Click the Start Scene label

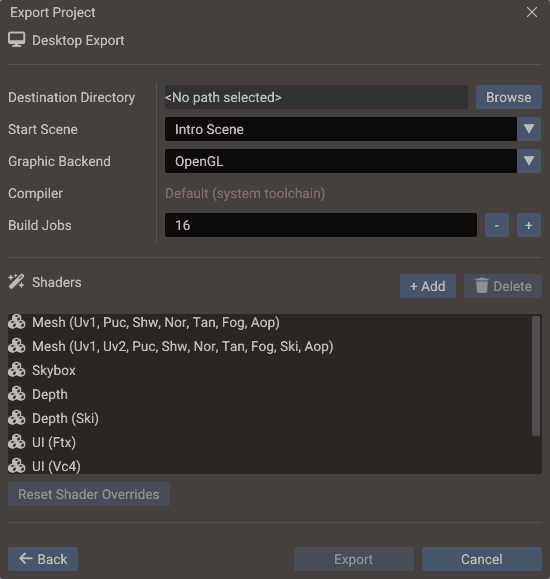point(43,129)
